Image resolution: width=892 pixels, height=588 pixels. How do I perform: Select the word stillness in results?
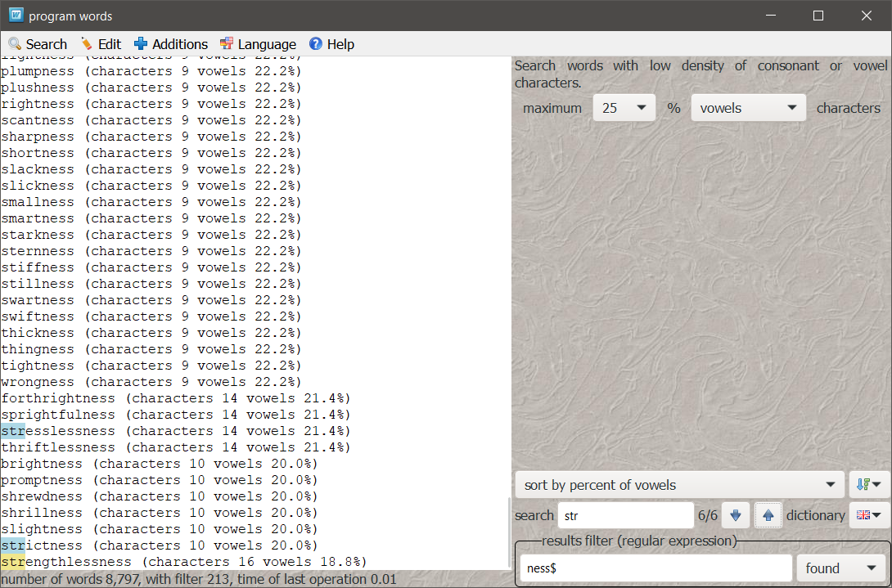coord(38,285)
